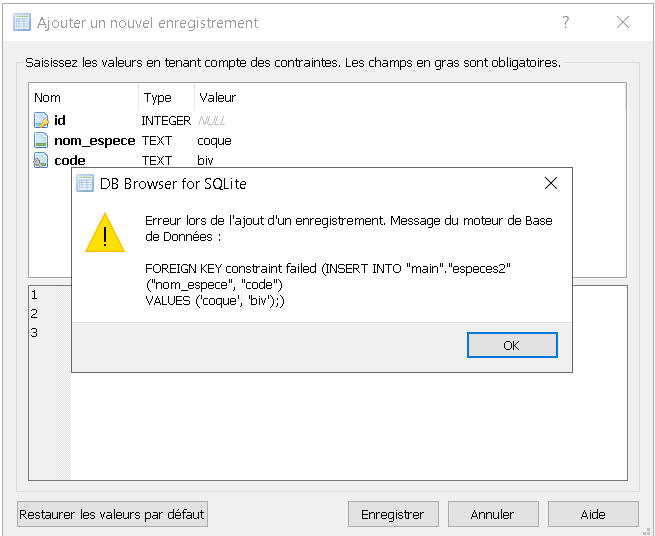The width and height of the screenshot is (655, 536).
Task: Click the yellow warning triangle icon
Action: coord(105,233)
